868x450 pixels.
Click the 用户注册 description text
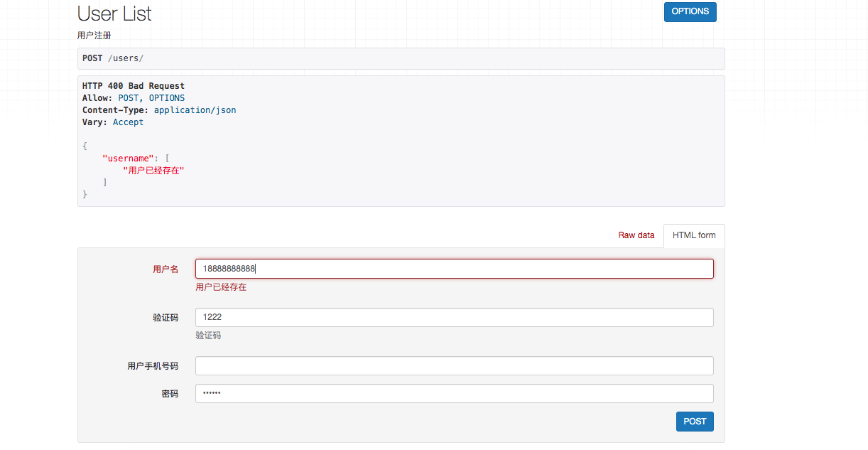coord(94,35)
